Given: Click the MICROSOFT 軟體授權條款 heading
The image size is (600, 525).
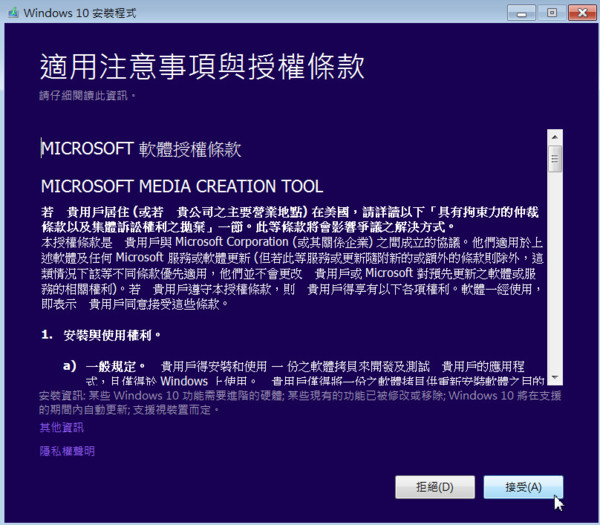Looking at the screenshot, I should (x=141, y=149).
